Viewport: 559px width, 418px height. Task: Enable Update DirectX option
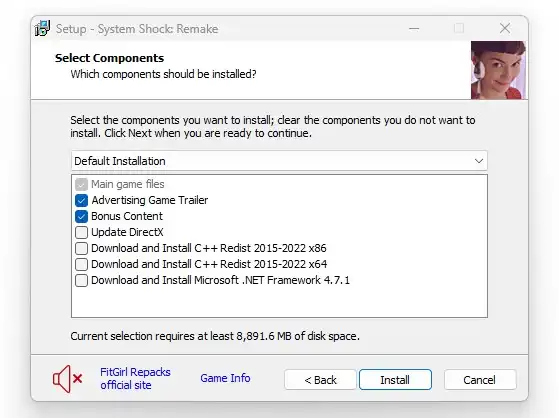[x=81, y=233]
